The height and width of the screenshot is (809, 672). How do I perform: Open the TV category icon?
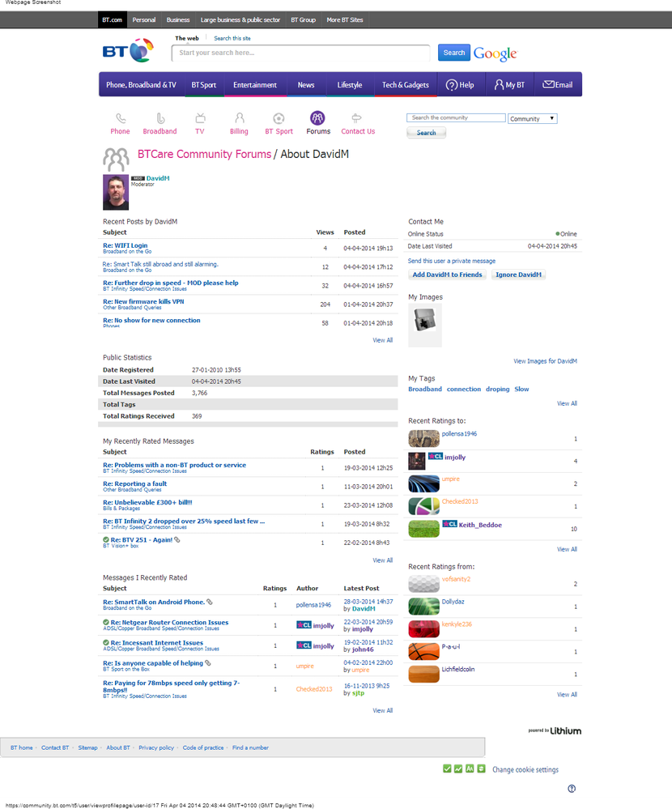pyautogui.click(x=200, y=118)
